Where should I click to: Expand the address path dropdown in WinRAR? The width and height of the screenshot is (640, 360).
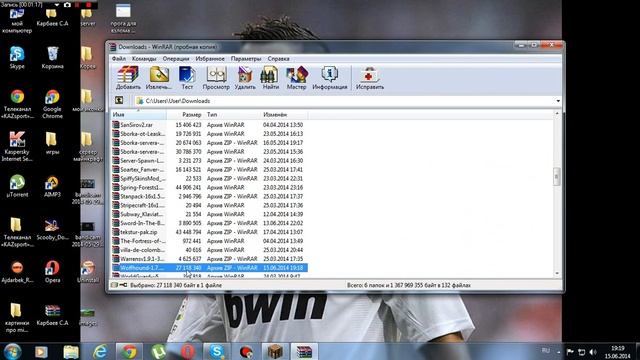pos(558,101)
